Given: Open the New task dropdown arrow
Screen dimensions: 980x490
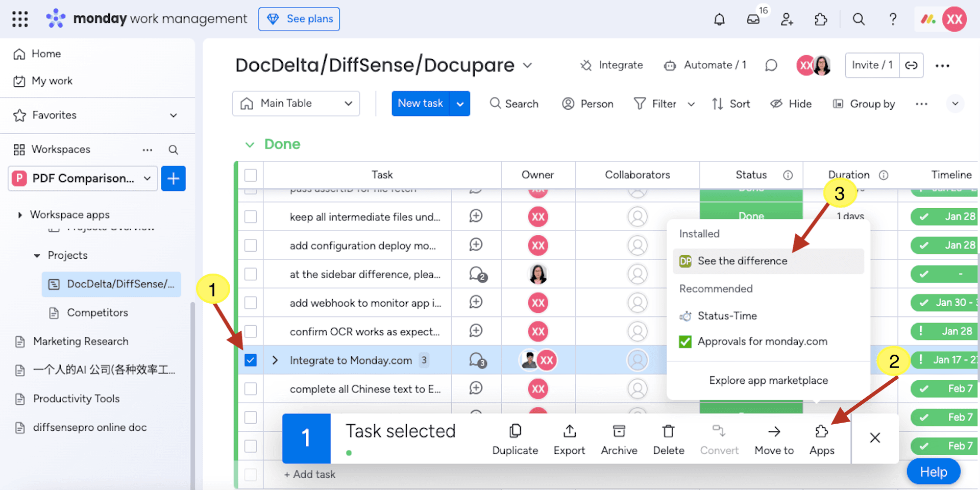Looking at the screenshot, I should click(460, 104).
